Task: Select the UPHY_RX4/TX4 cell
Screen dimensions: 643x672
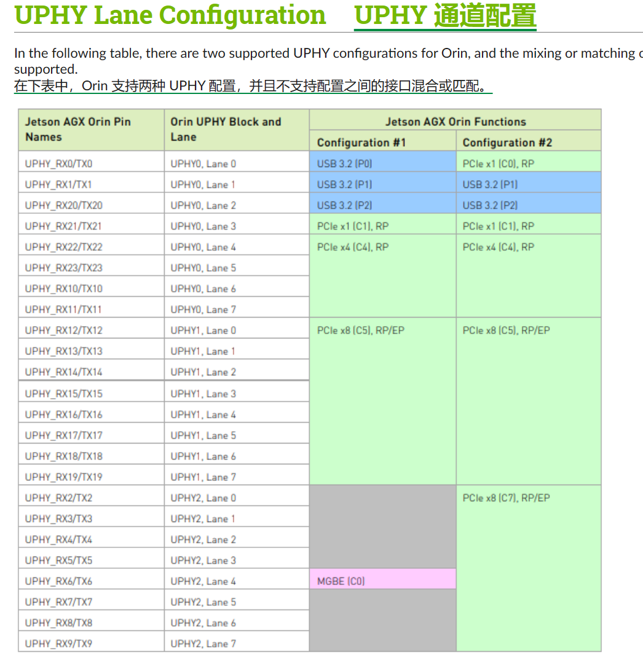Action: tap(92, 537)
